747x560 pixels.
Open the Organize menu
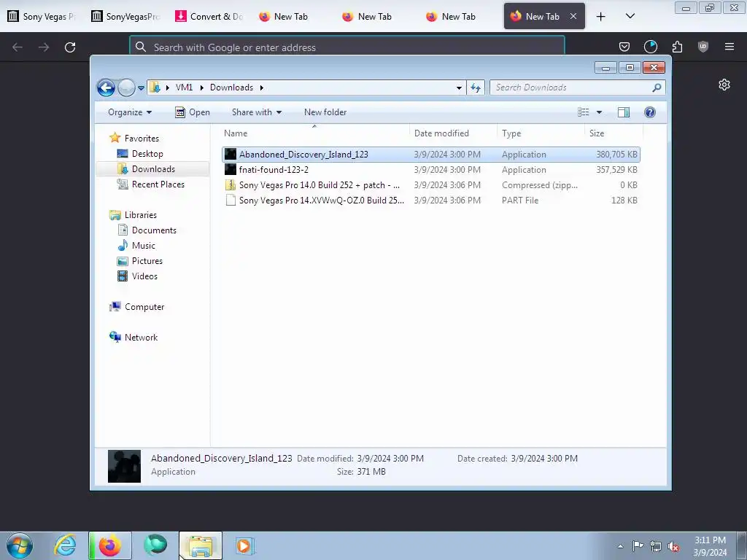point(130,112)
